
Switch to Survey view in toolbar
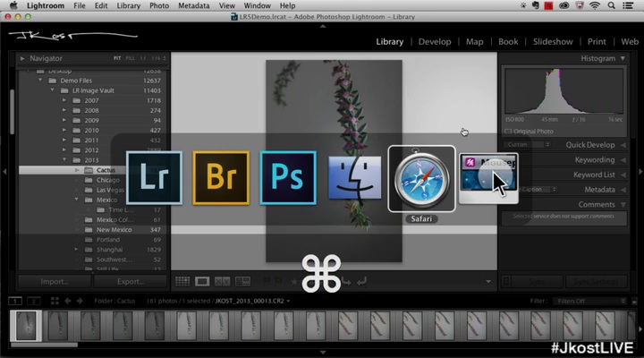pos(242,282)
